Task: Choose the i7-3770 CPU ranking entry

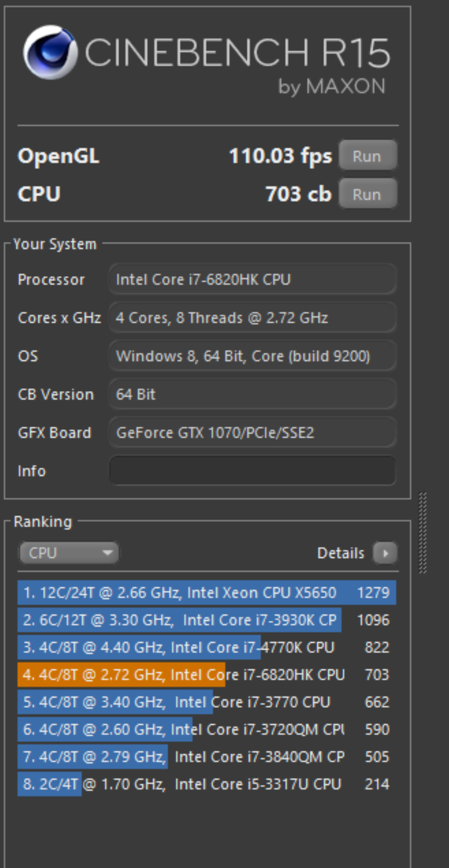Action: (x=206, y=702)
